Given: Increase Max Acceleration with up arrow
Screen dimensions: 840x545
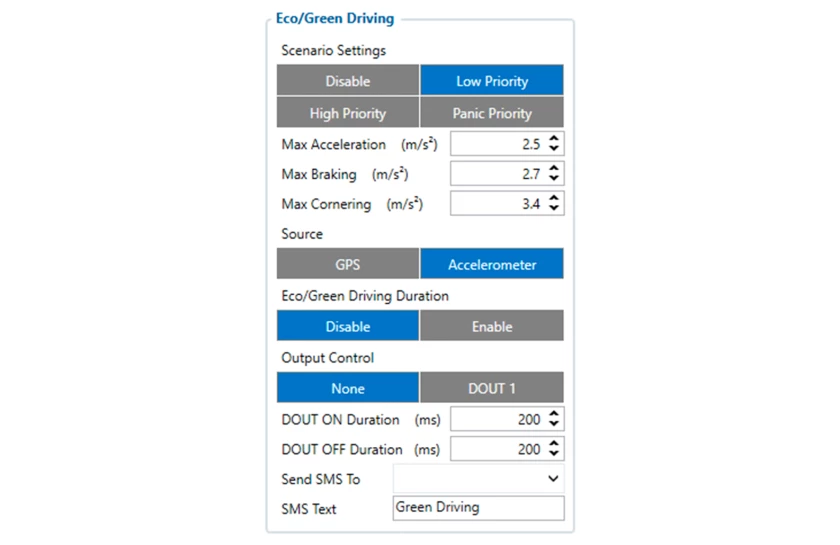Looking at the screenshot, I should 554,138.
